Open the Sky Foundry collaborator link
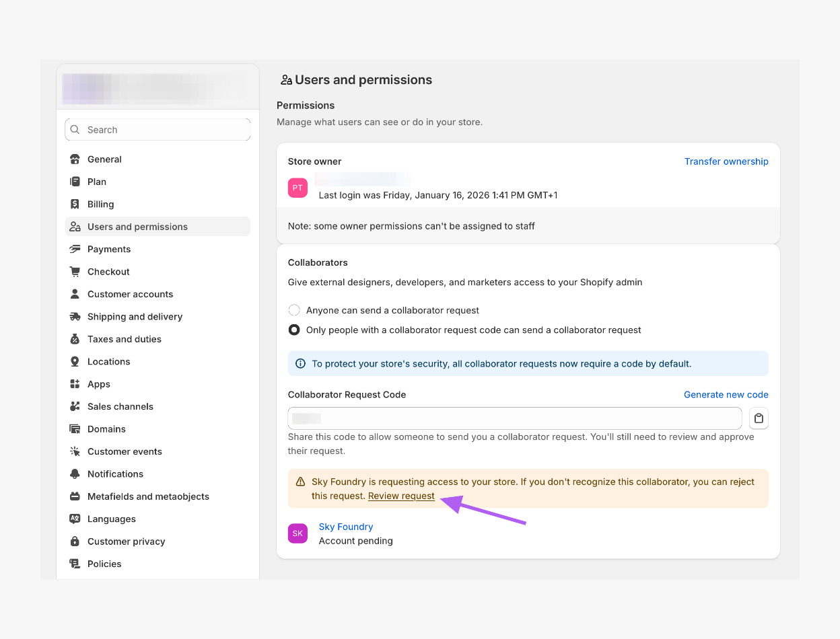The width and height of the screenshot is (840, 639). 345,527
